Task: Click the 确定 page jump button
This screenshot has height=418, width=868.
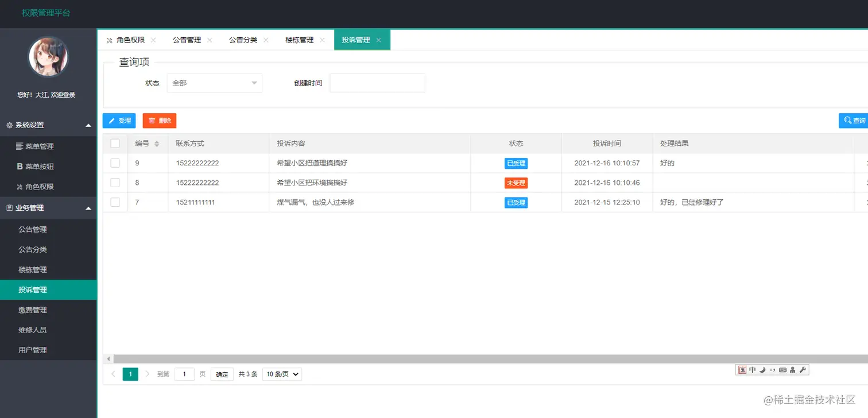Action: pos(222,374)
